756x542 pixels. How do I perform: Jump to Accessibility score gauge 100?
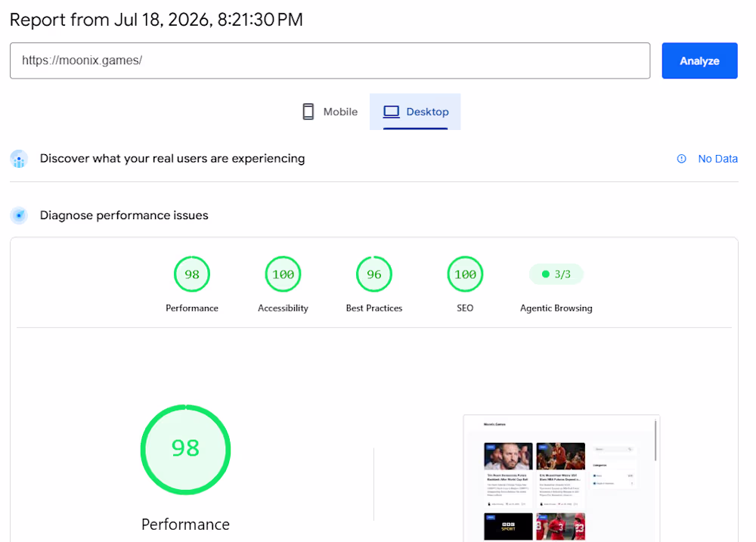(283, 274)
